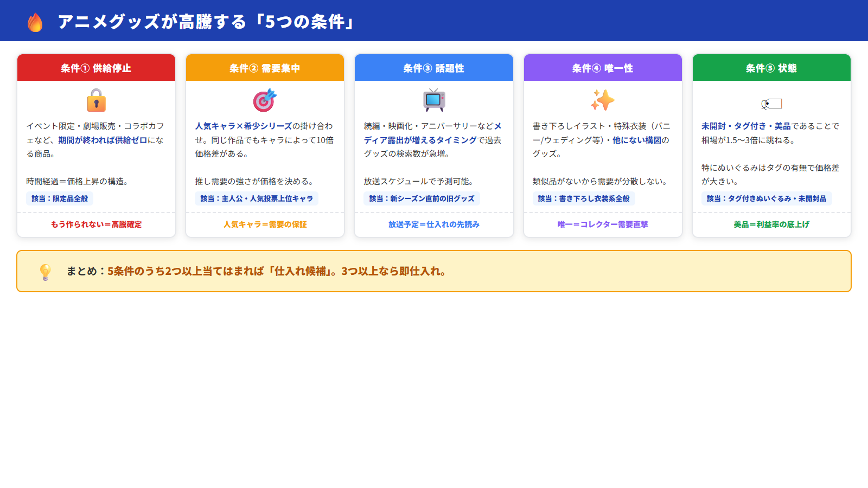Toggle the 該当：主人公・人気投票上位キャラ badge
868x488 pixels.
point(256,198)
